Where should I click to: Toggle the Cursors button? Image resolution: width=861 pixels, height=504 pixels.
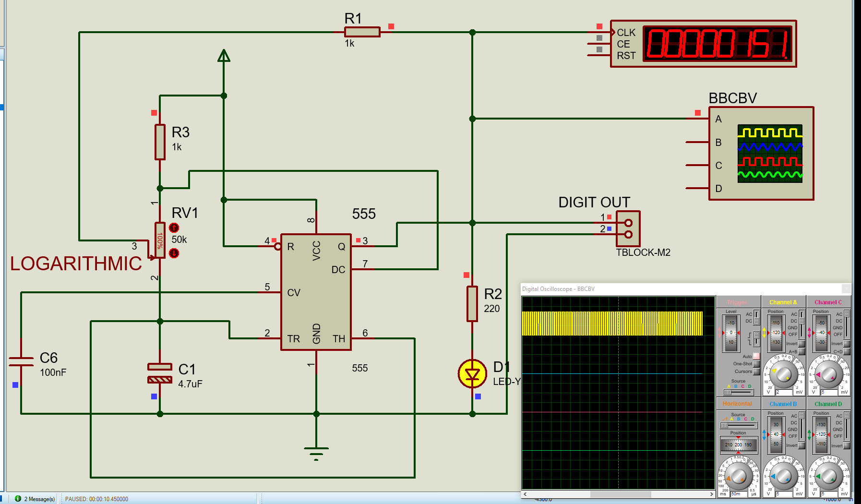(756, 372)
